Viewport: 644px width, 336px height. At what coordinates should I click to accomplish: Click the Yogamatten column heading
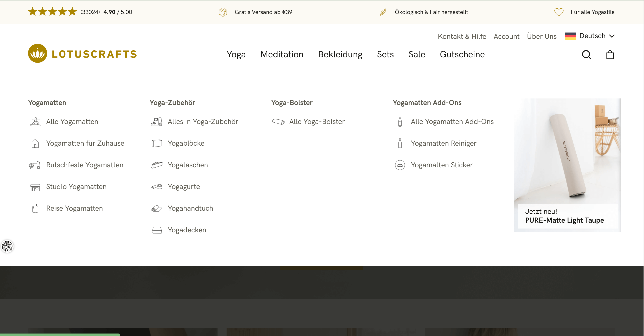click(47, 103)
